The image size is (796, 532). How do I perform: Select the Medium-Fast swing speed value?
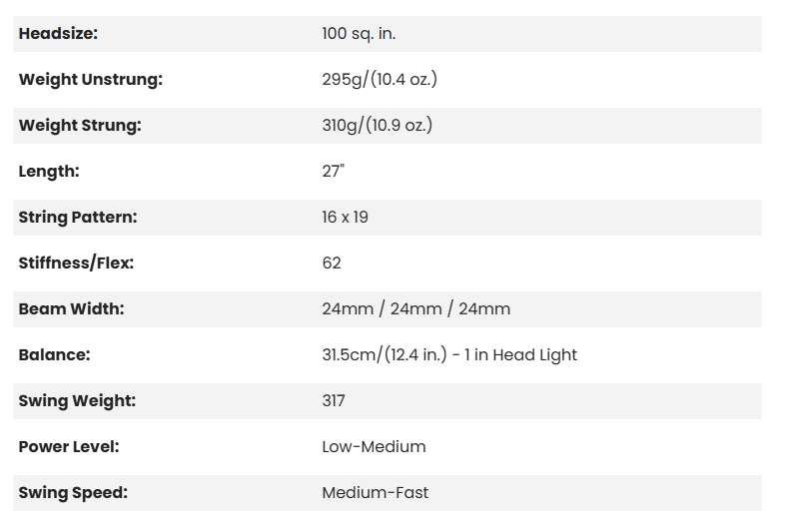[x=375, y=493]
